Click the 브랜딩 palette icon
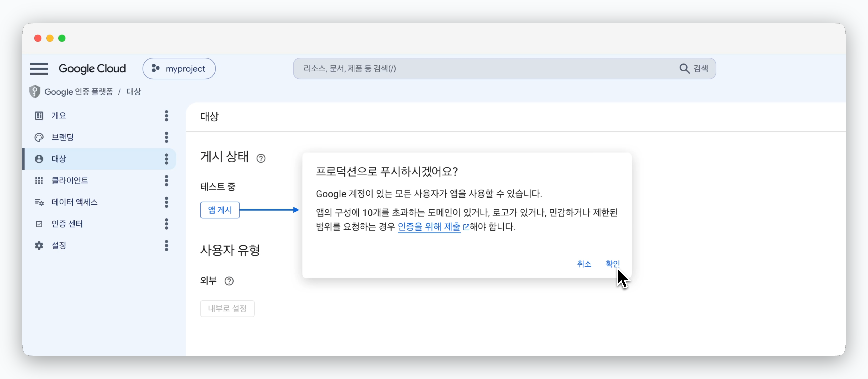The image size is (868, 379). [39, 137]
